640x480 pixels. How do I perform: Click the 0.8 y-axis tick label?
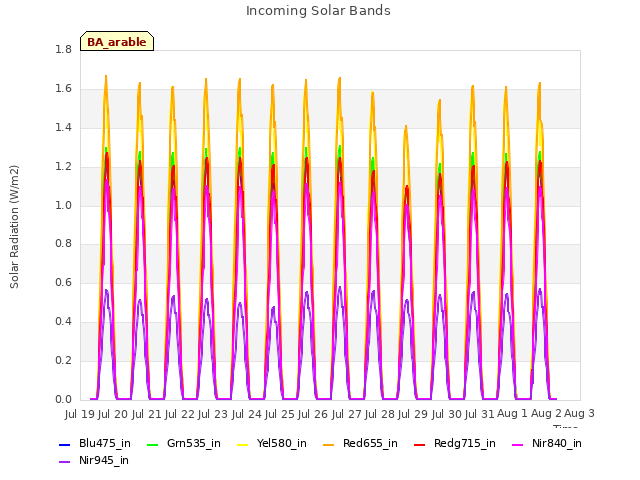point(63,244)
